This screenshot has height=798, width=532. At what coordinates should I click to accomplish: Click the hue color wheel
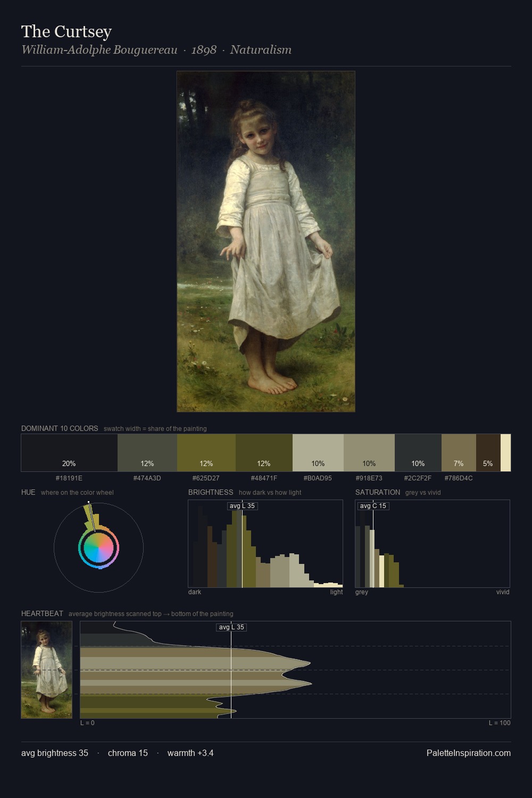click(98, 547)
